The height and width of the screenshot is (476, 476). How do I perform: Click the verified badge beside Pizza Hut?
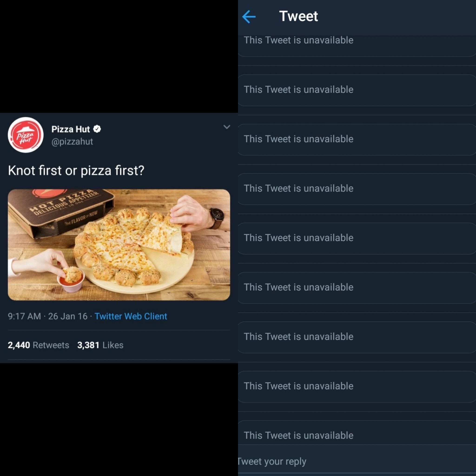pos(97,129)
